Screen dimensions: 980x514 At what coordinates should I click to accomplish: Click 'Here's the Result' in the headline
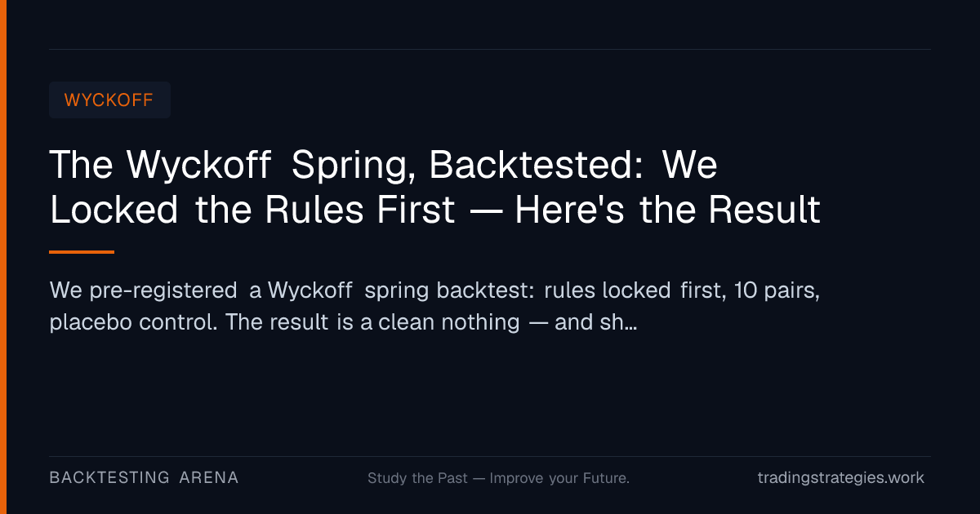(x=667, y=210)
